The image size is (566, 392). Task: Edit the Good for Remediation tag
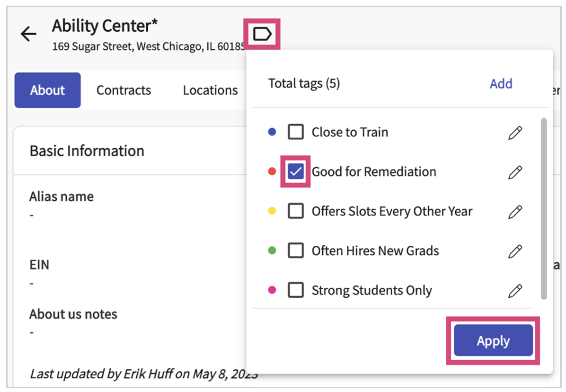[x=515, y=172]
